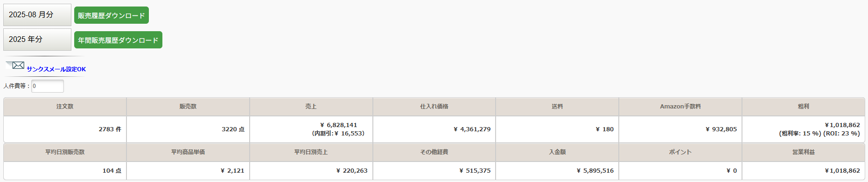Screen dimensions: 868x182
Task: Click the envelope thank-you mail icon
Action: click(15, 65)
